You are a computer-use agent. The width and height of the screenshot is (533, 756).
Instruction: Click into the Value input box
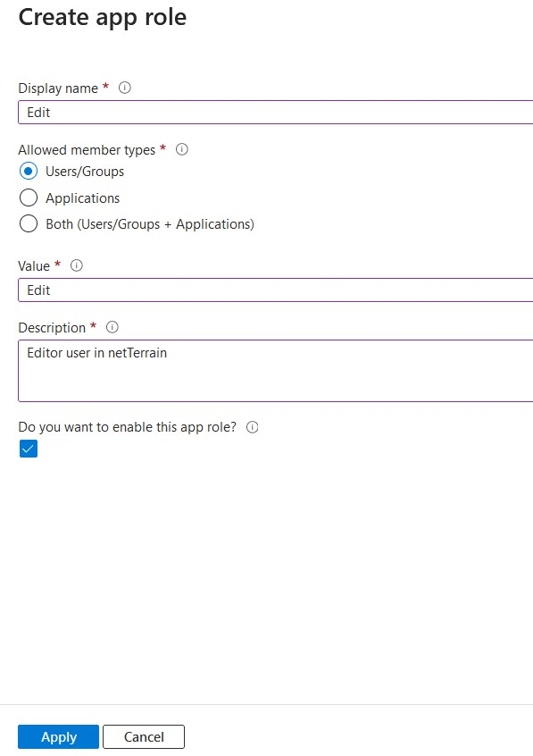(276, 290)
